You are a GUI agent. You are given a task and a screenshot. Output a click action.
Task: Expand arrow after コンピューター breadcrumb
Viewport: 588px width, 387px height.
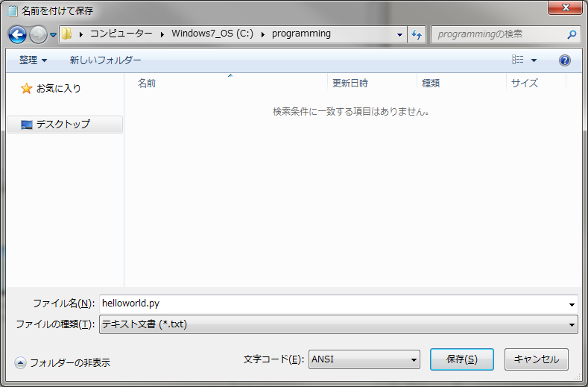click(162, 34)
